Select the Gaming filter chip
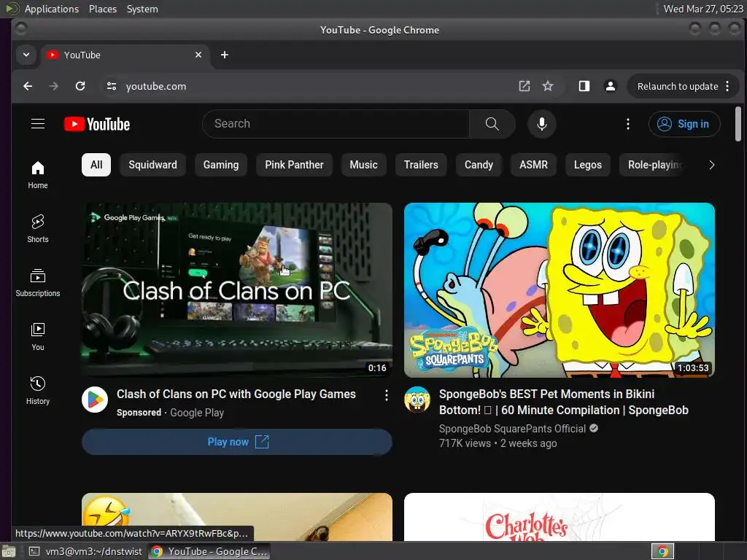Screen dimensions: 747x560 (x=221, y=165)
